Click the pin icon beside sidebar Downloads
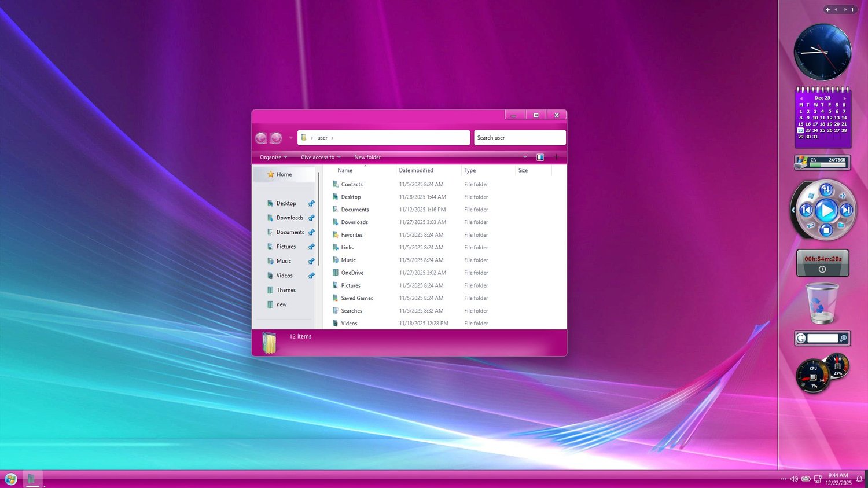Image resolution: width=868 pixels, height=488 pixels. click(x=311, y=218)
